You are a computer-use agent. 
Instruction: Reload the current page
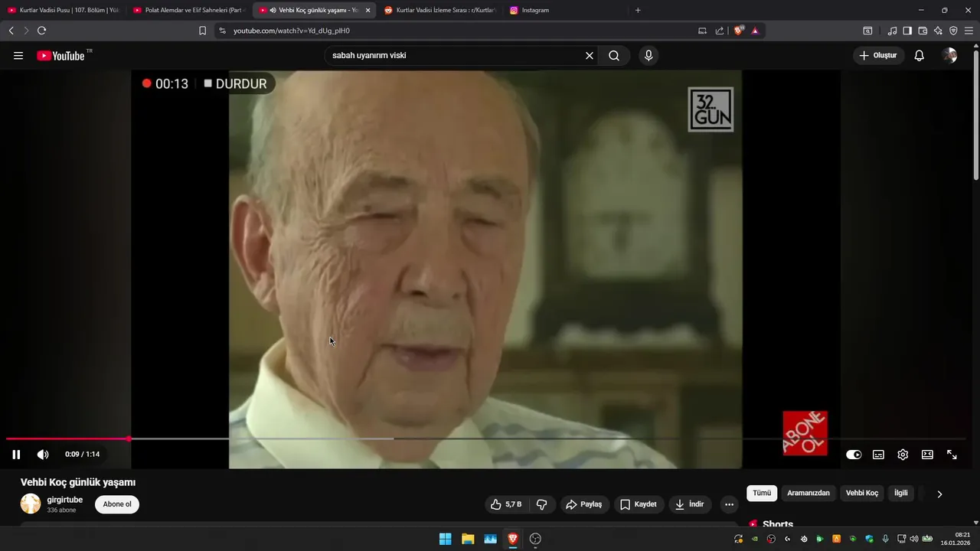(x=41, y=31)
